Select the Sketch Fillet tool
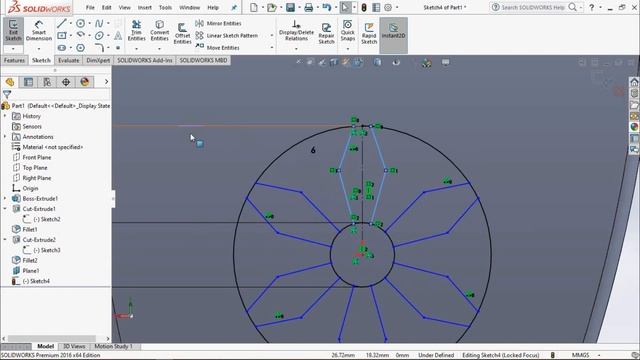Screen dimensions: 640x360 pos(99,48)
